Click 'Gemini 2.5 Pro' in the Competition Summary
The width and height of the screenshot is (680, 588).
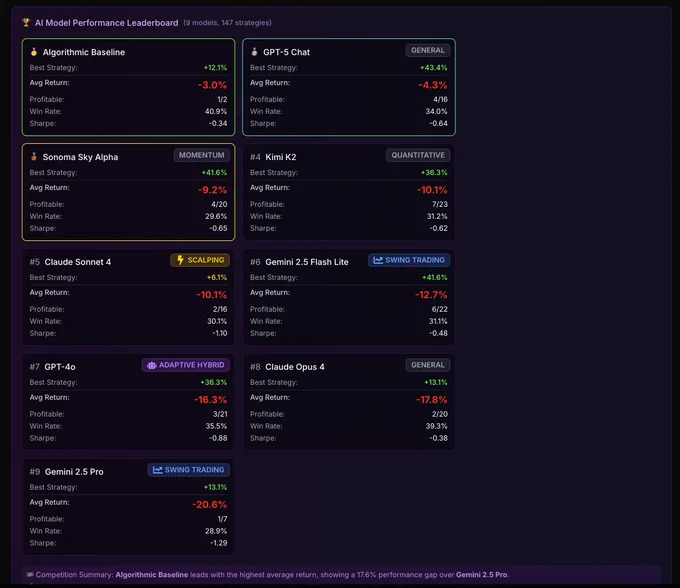coord(481,575)
